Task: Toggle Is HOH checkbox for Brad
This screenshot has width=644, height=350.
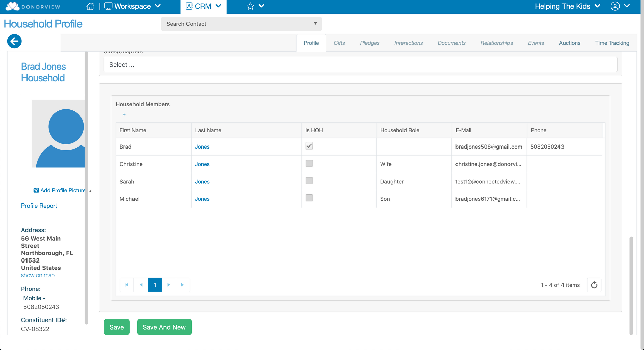Action: [309, 146]
